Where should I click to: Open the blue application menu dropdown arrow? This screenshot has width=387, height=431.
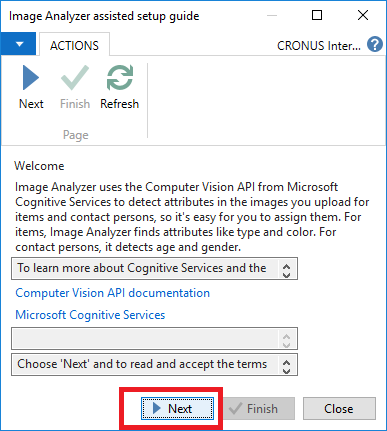[x=18, y=44]
